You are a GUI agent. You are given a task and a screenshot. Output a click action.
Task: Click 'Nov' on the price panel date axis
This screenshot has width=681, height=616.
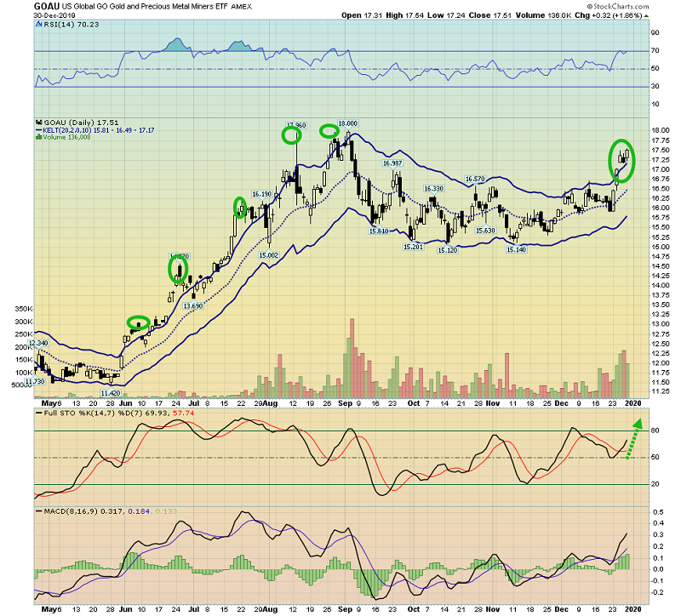(493, 403)
